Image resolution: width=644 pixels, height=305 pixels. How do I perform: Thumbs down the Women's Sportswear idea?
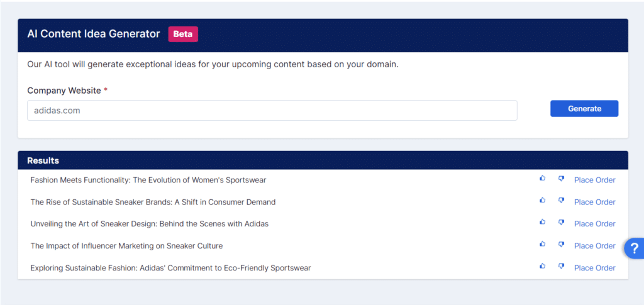(561, 179)
